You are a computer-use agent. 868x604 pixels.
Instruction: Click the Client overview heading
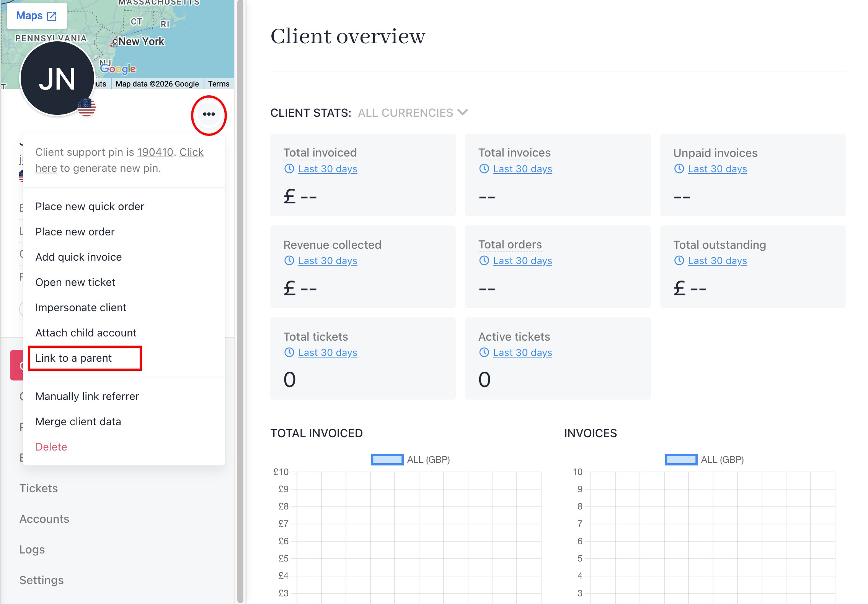point(348,36)
